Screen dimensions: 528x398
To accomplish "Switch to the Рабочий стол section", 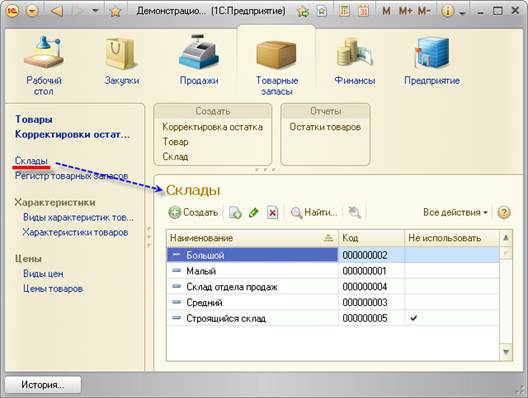I will click(x=44, y=65).
